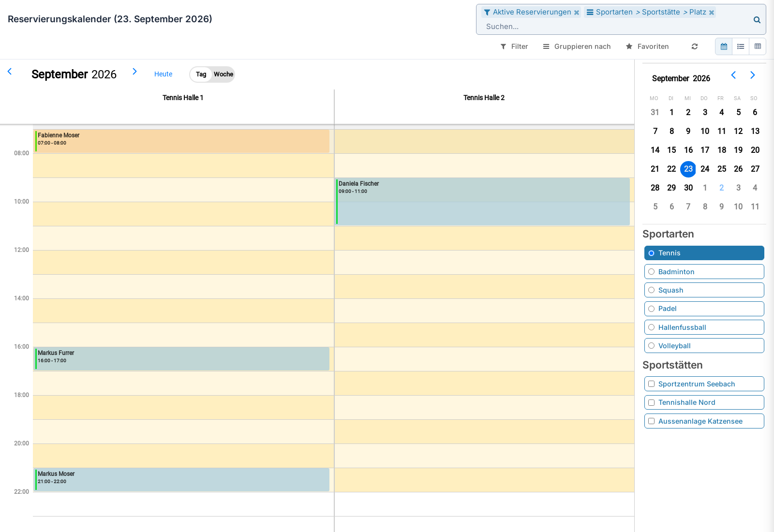Select day 19 in mini calendar
Viewport: 774px width, 532px height.
click(738, 150)
